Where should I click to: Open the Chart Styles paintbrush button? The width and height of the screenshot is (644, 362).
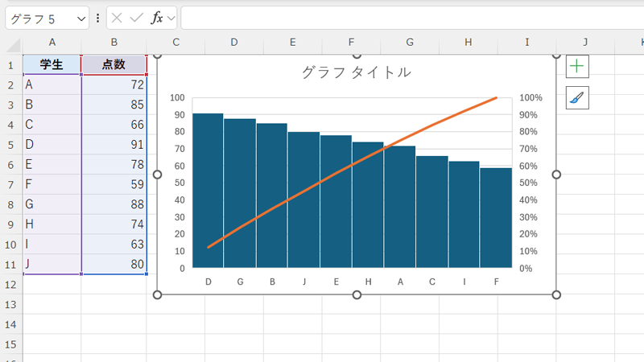577,98
